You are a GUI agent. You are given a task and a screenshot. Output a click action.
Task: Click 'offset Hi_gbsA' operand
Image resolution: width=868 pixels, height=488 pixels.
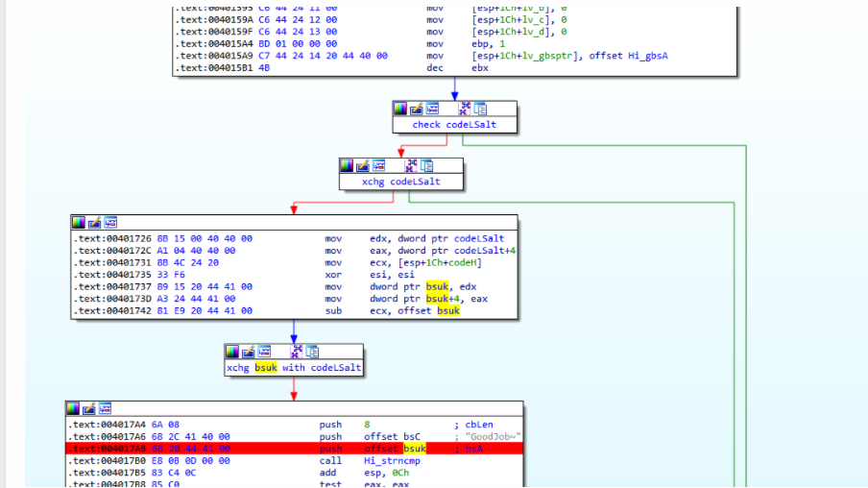pos(628,56)
